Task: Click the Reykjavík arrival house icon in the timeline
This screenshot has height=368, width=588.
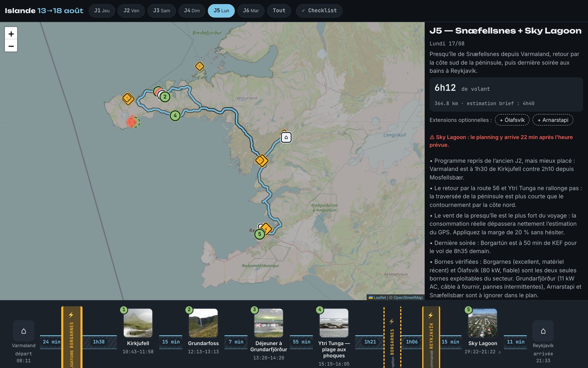Action: pos(543,331)
